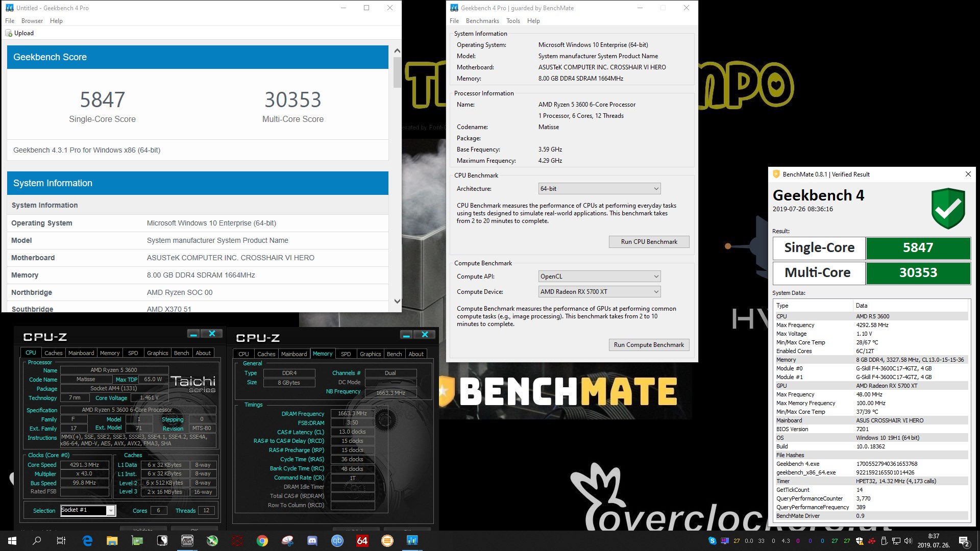Click the DRAM Frequency 1663.3 MHz field

pos(352,414)
